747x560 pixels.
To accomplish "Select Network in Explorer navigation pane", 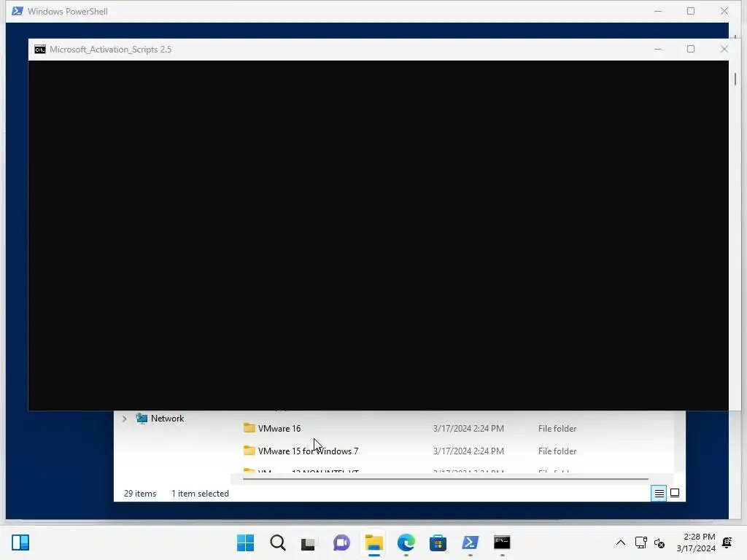I will (167, 419).
